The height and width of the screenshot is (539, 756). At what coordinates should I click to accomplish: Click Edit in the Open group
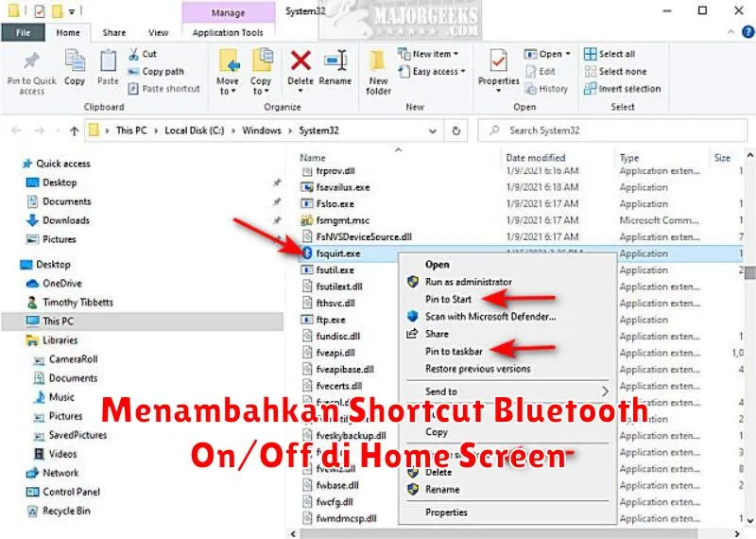click(x=541, y=72)
